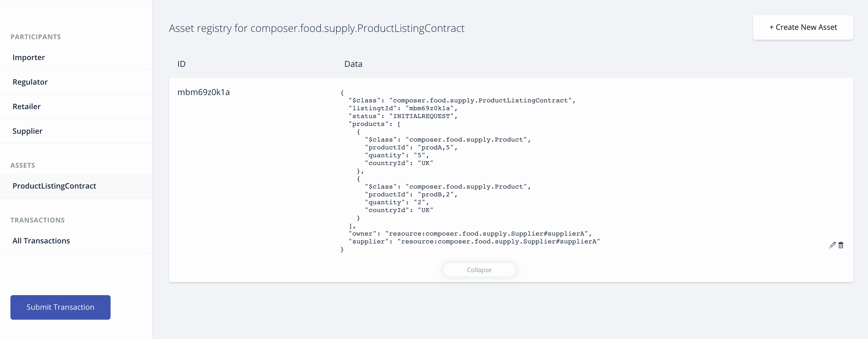
Task: Click the ID column header
Action: click(181, 64)
